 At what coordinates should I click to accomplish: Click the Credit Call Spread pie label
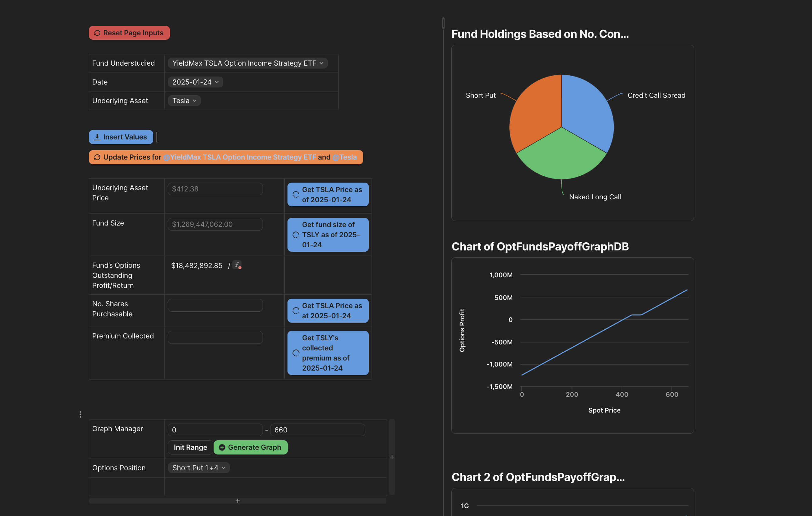pos(656,96)
